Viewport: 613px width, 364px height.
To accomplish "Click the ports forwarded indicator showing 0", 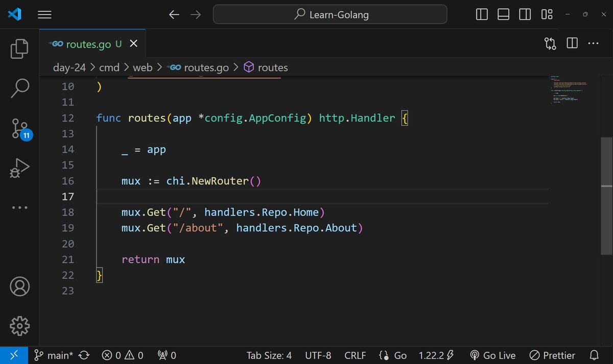I will pos(167,355).
